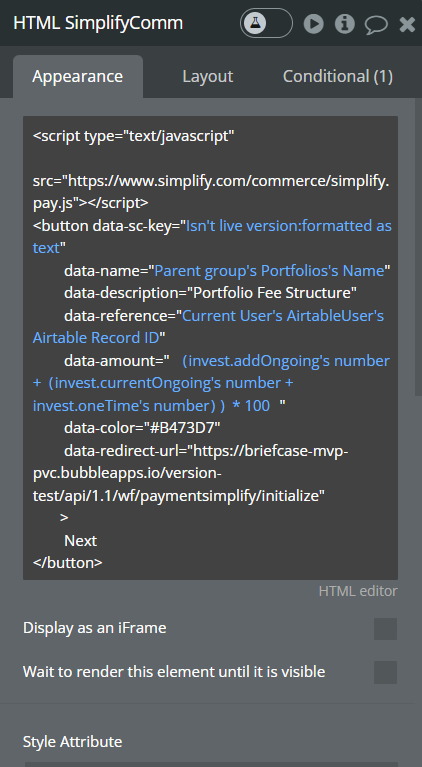Click the Style Attribute field below label

210,764
